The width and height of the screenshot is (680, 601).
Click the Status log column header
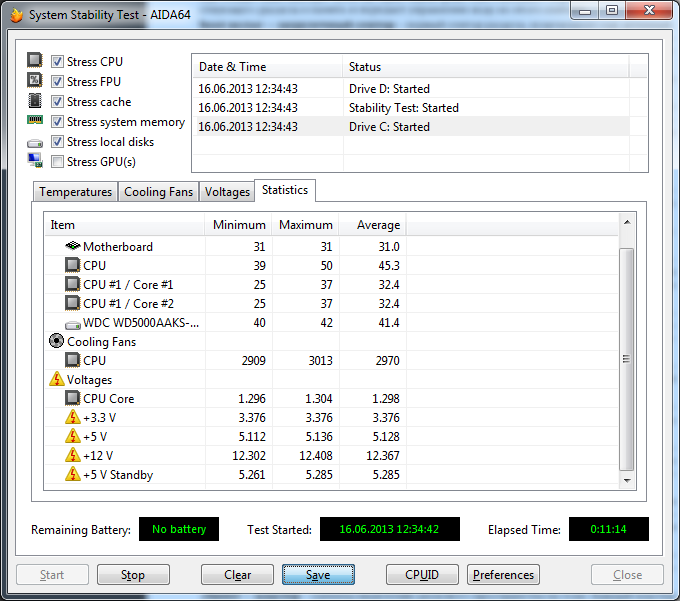pos(485,67)
